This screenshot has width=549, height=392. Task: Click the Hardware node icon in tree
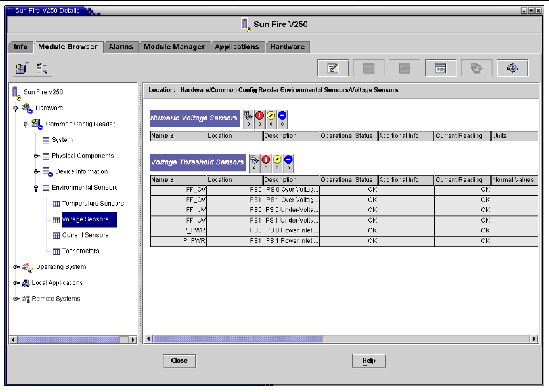pyautogui.click(x=27, y=108)
